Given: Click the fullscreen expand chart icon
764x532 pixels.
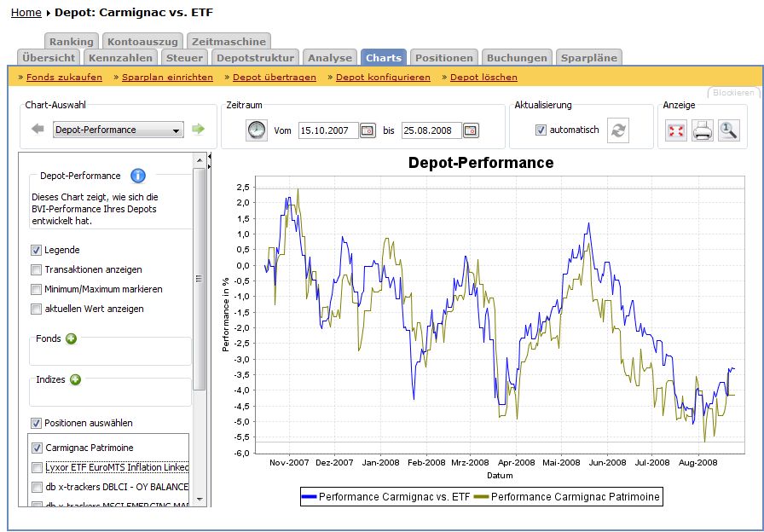Looking at the screenshot, I should coord(676,131).
